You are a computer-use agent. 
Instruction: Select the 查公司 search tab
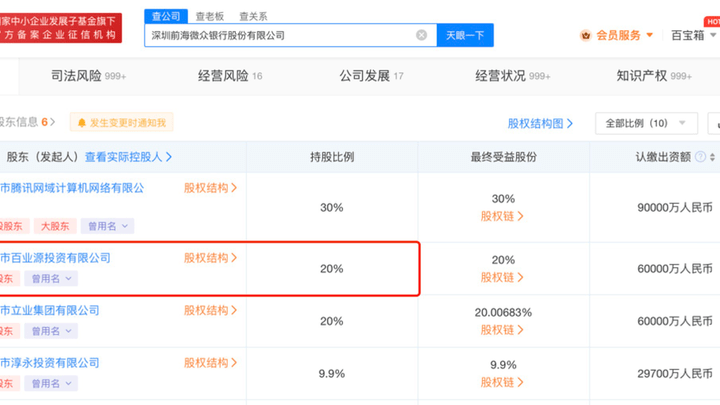pos(166,17)
